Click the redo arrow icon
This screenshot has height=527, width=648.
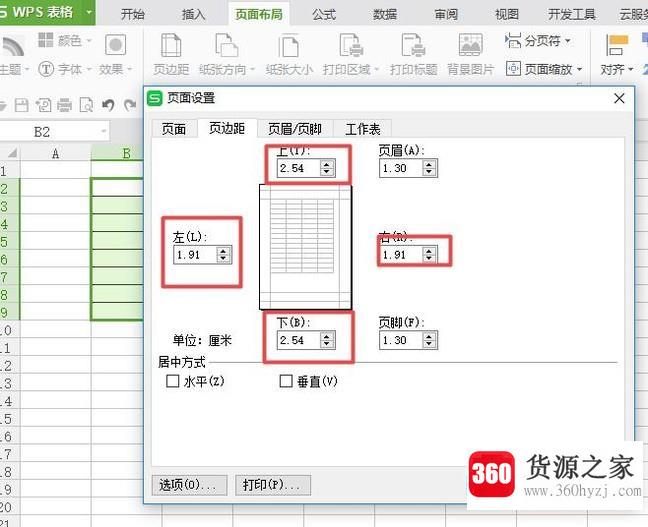[x=130, y=105]
